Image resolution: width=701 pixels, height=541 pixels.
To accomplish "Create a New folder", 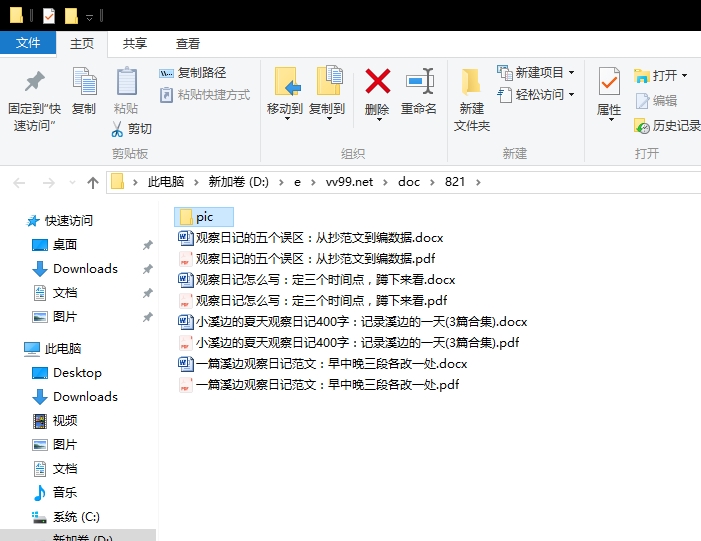I will pyautogui.click(x=472, y=100).
